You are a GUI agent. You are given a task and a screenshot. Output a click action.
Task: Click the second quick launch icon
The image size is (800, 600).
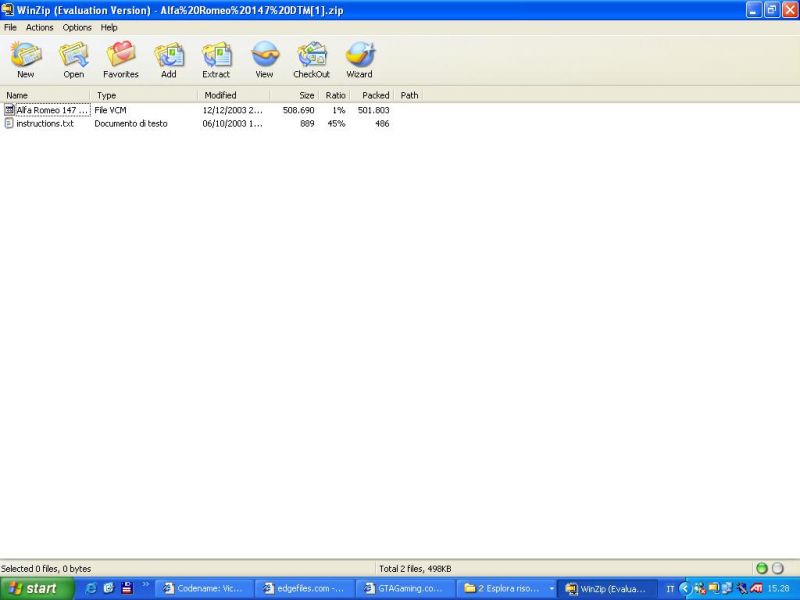109,588
